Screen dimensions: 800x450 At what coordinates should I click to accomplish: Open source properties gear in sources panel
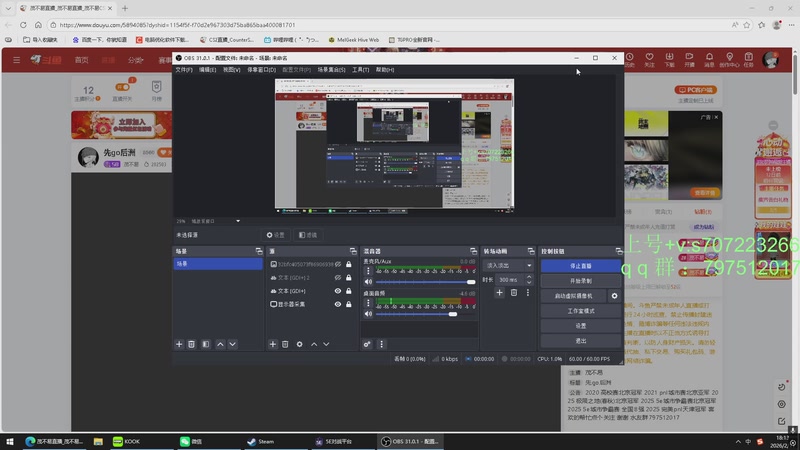[x=299, y=344]
